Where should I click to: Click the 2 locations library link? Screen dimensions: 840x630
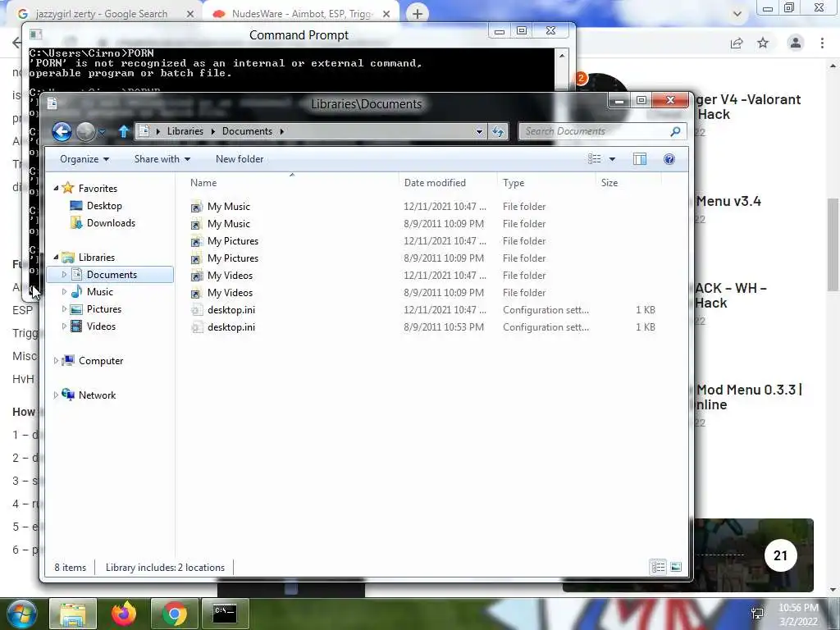pos(202,568)
